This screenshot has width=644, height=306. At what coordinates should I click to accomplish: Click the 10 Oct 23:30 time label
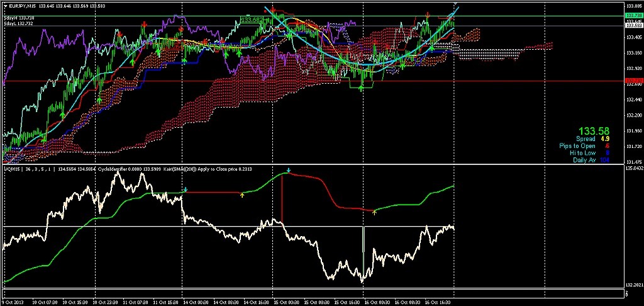104,302
